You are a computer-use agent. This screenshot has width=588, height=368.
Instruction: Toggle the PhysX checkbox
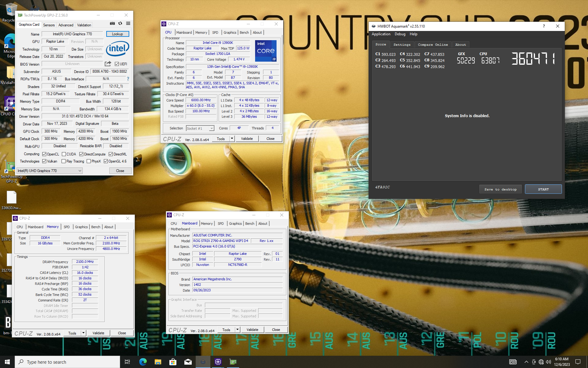89,161
